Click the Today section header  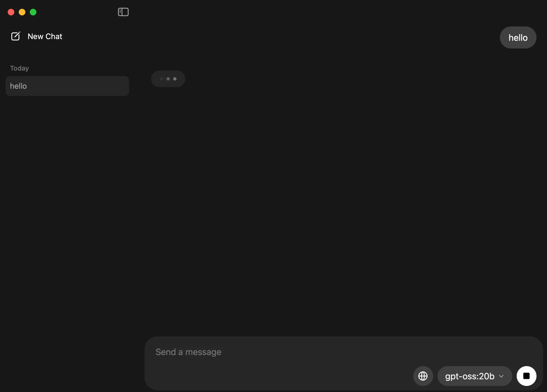tap(19, 68)
